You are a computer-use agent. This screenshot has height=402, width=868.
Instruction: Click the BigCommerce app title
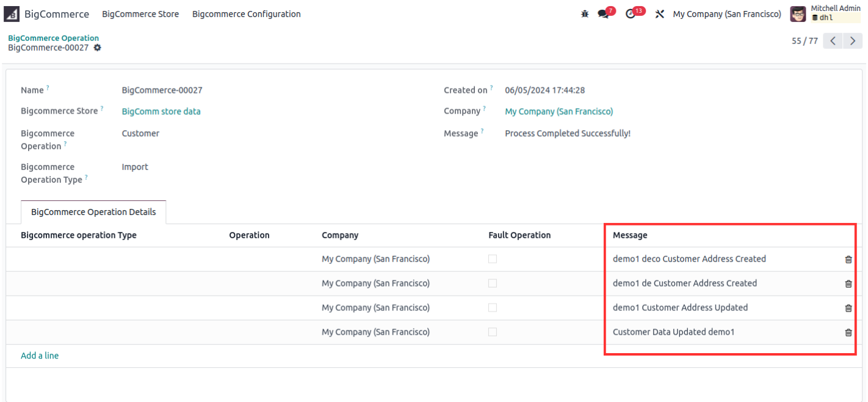tap(57, 14)
